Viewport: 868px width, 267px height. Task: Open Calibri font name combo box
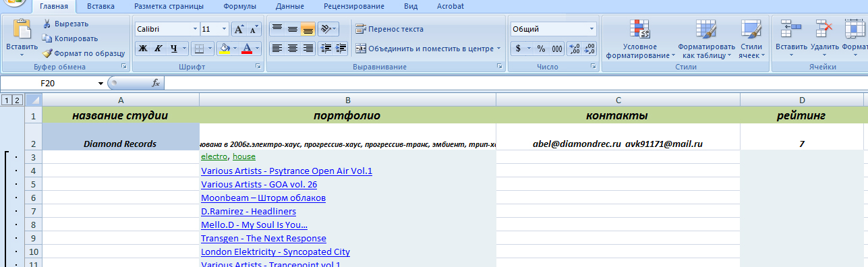[x=167, y=29]
